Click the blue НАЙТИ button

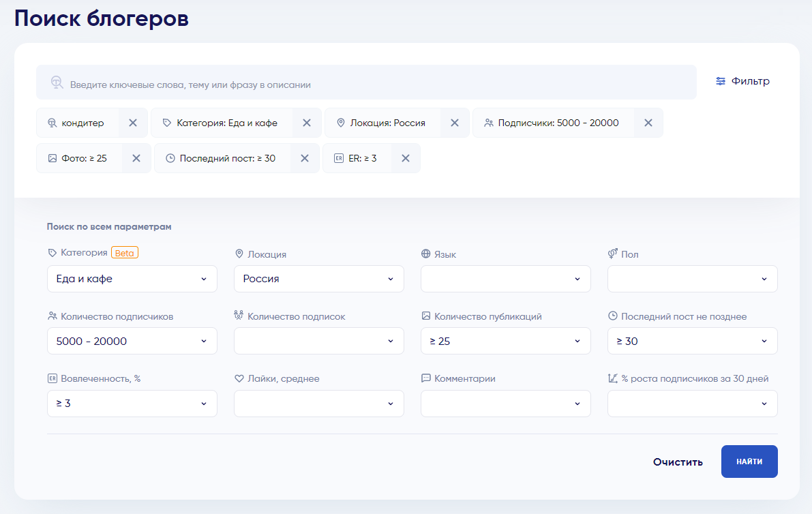[749, 462]
